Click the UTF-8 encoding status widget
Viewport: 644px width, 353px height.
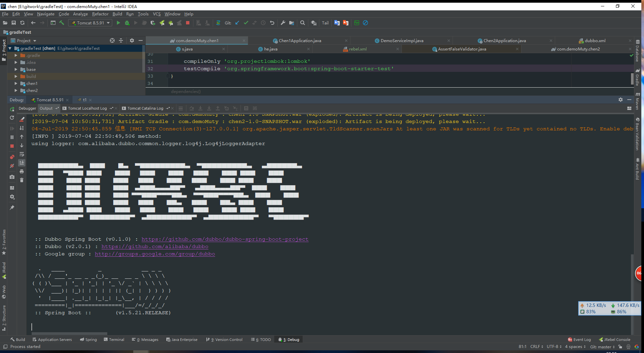[x=554, y=347]
